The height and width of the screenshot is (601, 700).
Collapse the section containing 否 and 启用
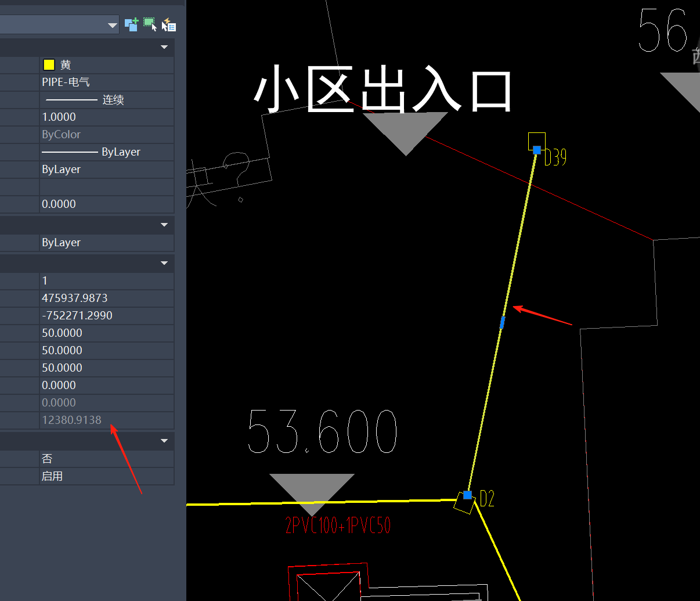(164, 441)
